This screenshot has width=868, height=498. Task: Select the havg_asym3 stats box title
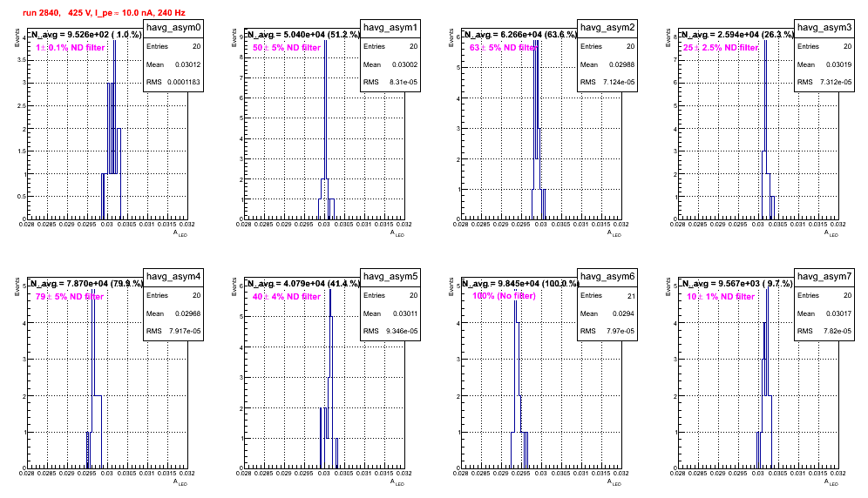pyautogui.click(x=824, y=28)
